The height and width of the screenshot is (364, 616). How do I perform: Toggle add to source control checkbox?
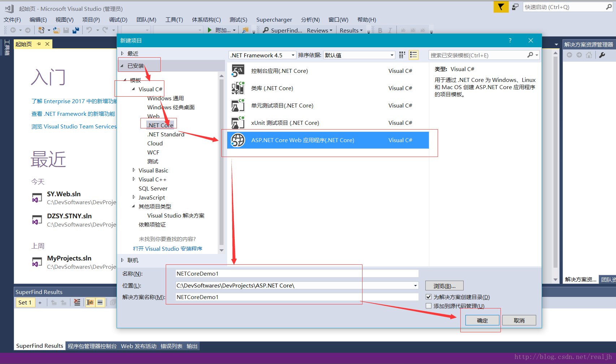click(429, 306)
